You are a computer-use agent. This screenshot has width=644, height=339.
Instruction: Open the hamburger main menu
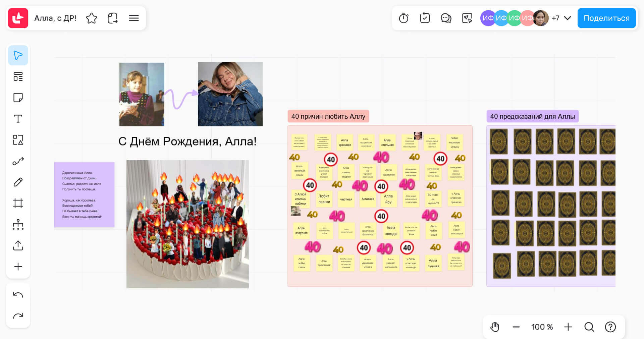133,18
